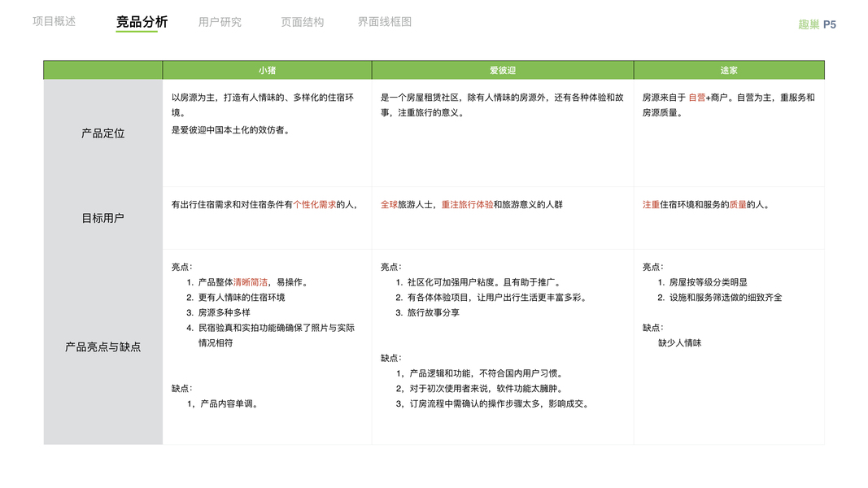Click item 旅行故事分享
Screen dimensions: 868x488
pyautogui.click(x=434, y=312)
